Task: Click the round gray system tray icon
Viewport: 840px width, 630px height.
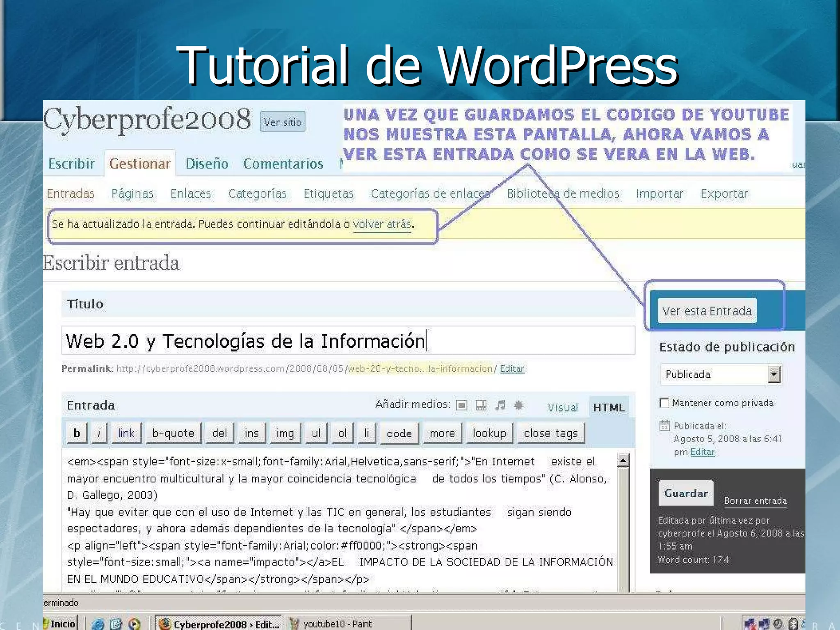Action: [778, 624]
